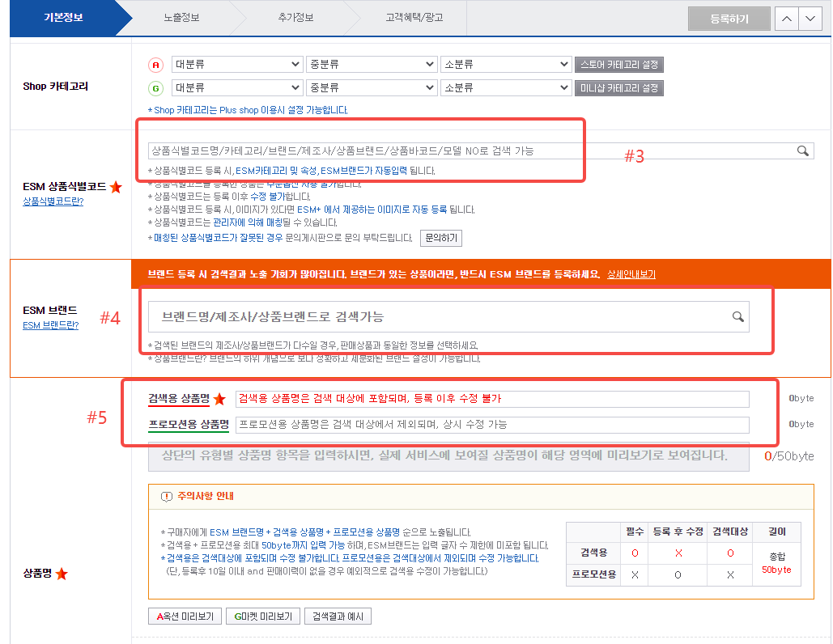Image resolution: width=833 pixels, height=644 pixels.
Task: Click the 등록하기 button
Action: point(728,17)
